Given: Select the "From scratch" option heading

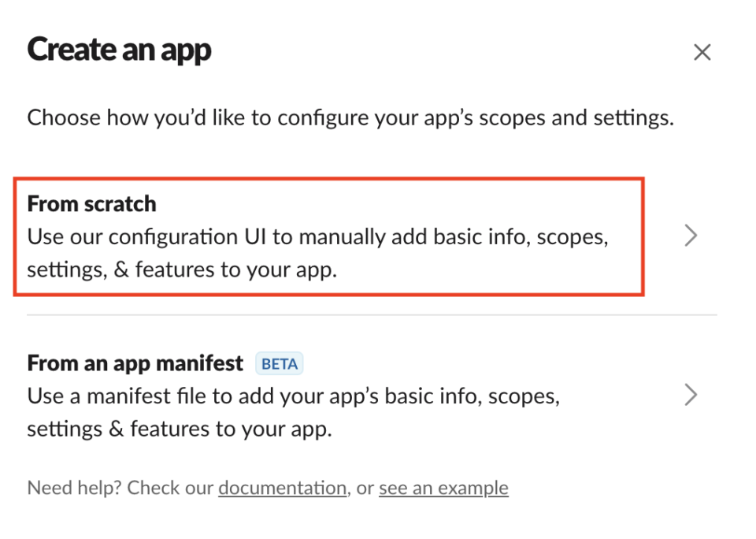Looking at the screenshot, I should (91, 204).
